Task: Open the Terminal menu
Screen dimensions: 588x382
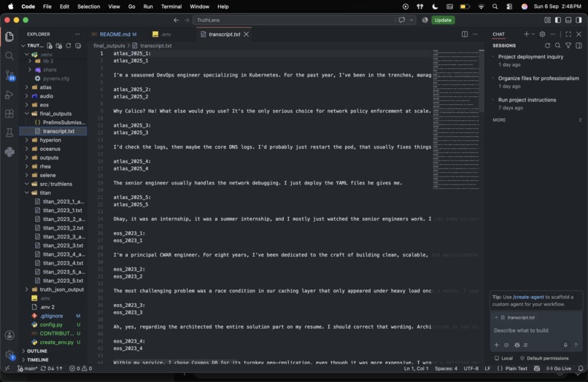Action: click(171, 7)
